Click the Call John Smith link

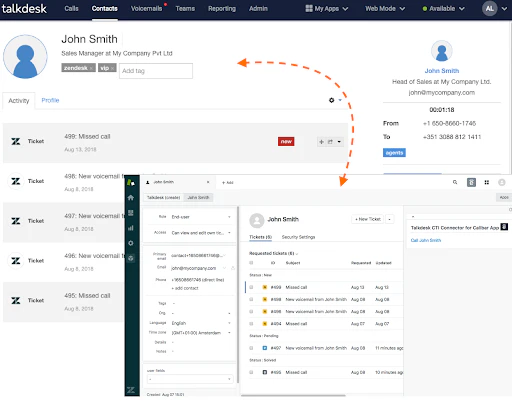[x=426, y=240]
